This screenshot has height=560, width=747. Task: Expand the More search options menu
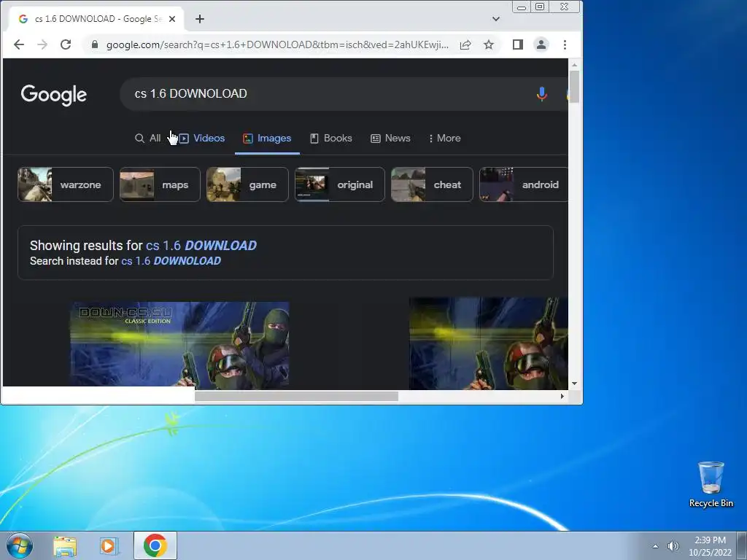(x=444, y=138)
